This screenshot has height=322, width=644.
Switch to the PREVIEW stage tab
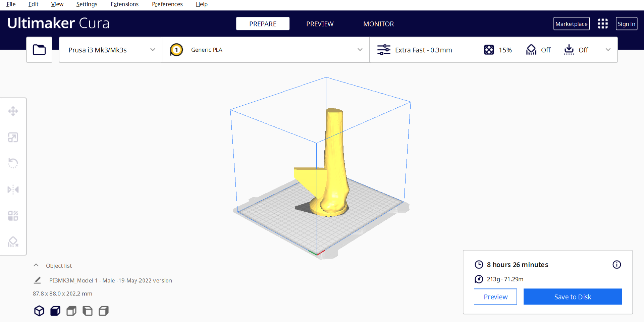pyautogui.click(x=320, y=24)
